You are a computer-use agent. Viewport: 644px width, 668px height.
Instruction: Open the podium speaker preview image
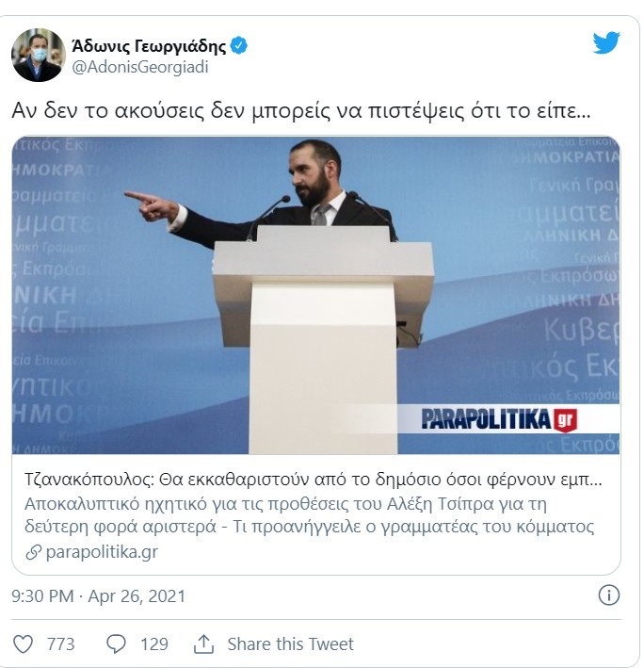[x=315, y=295]
